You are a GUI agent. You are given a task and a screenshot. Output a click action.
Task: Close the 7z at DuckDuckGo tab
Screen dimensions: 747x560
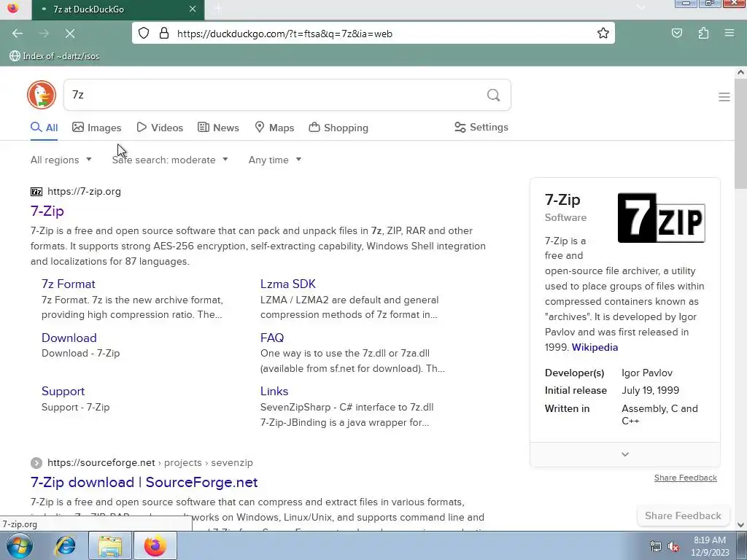click(193, 9)
